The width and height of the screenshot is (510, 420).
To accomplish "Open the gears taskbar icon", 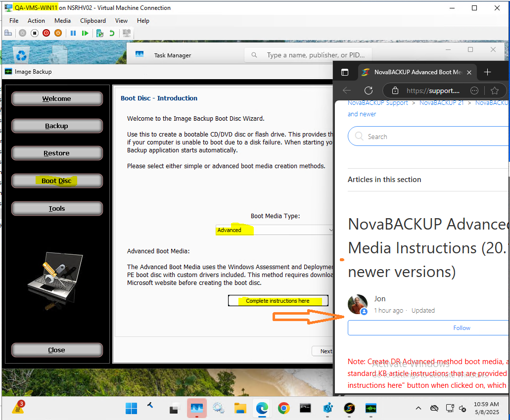I will click(218, 408).
